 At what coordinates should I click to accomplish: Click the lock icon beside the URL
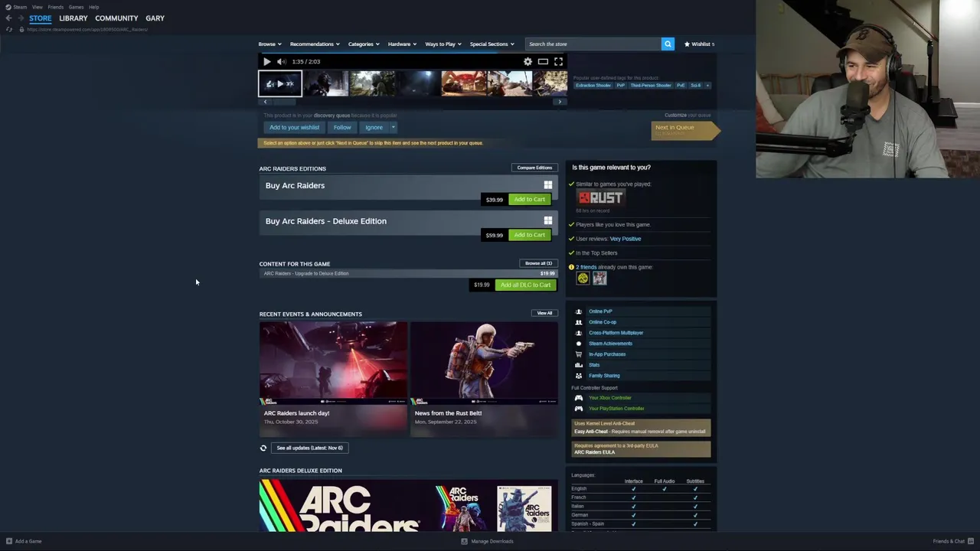point(21,29)
